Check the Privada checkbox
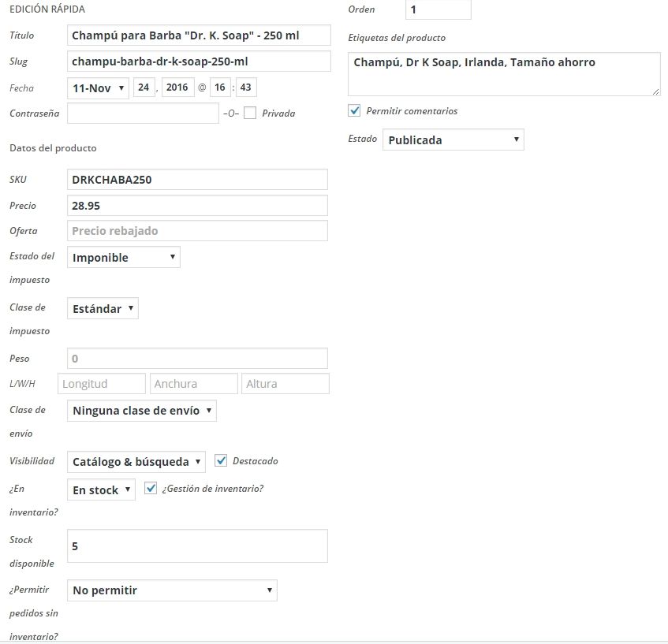Image resolution: width=668 pixels, height=644 pixels. coord(250,114)
